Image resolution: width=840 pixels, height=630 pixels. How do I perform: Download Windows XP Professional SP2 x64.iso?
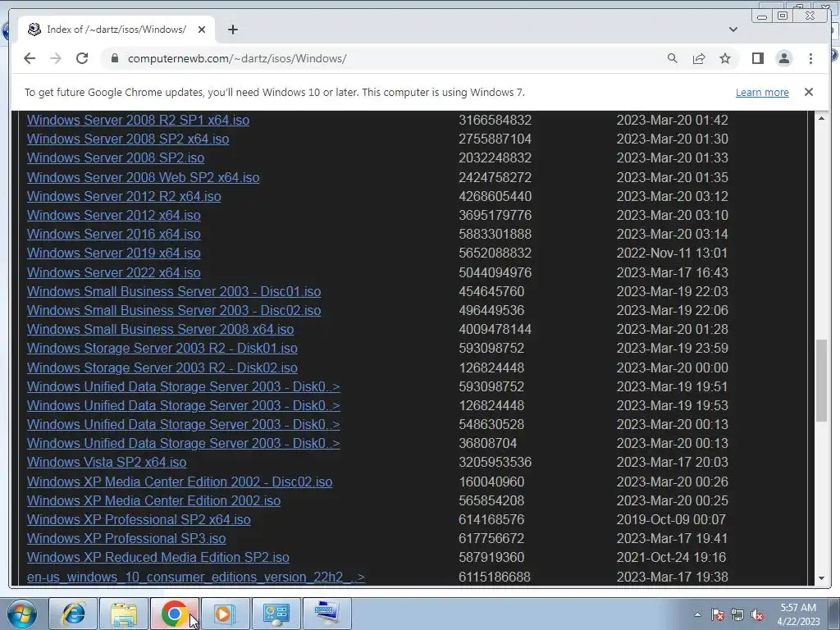139,519
